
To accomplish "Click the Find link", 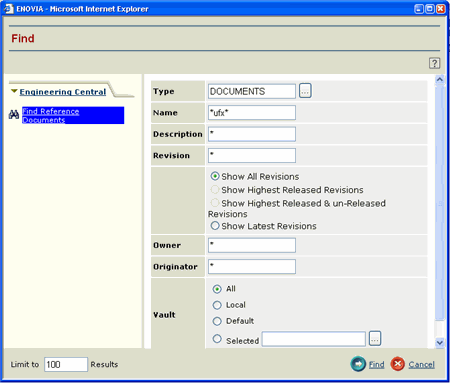I will click(x=376, y=365).
